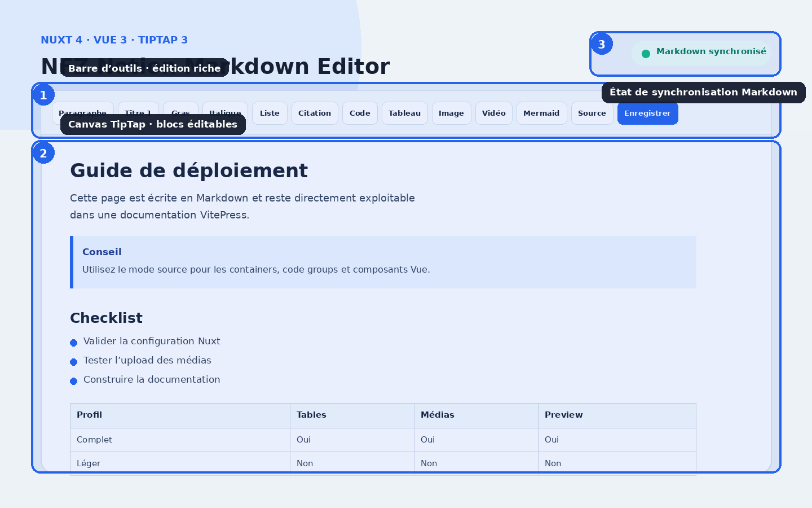Click Non in the Léger row's Médias column
The image size is (812, 508).
coord(476,463)
